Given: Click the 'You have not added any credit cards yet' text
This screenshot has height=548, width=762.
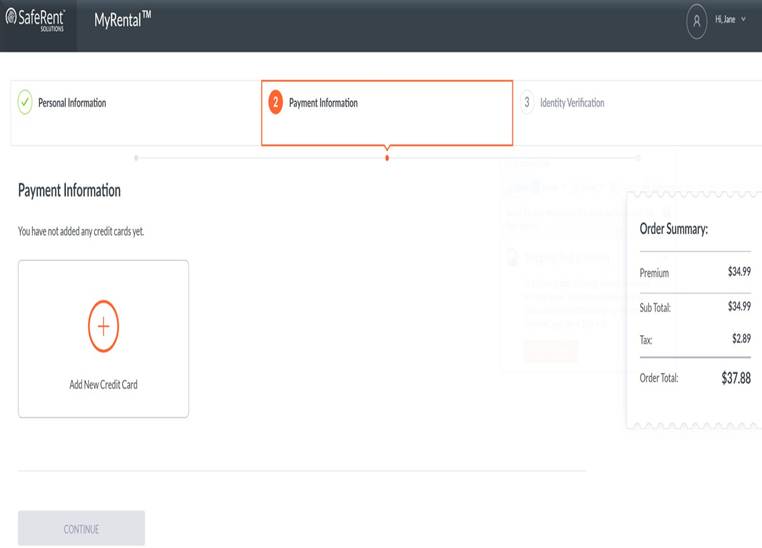Looking at the screenshot, I should [x=81, y=231].
